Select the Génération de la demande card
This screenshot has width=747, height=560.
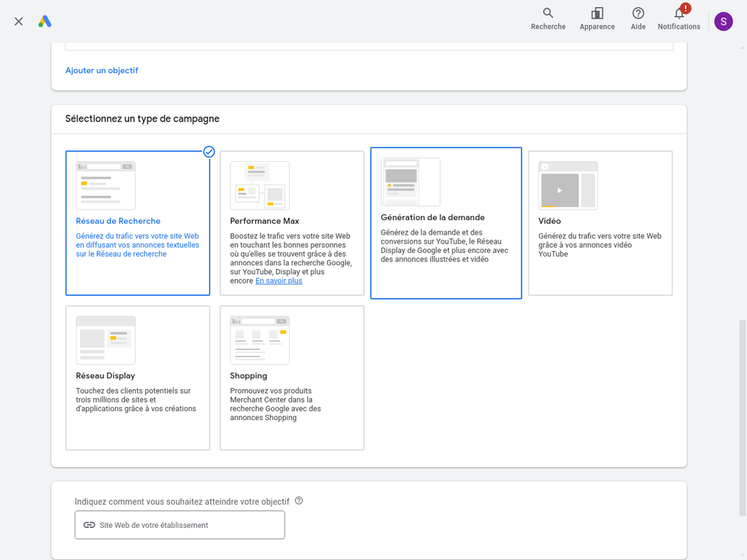(446, 223)
